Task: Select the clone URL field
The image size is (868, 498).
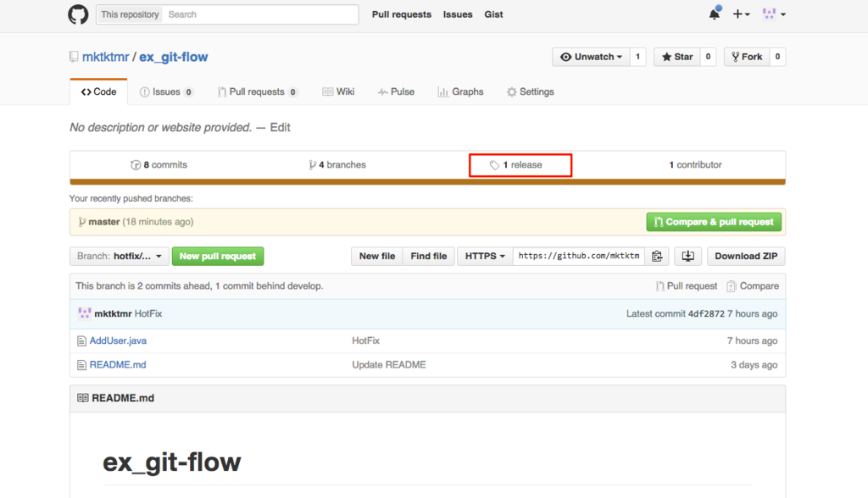Action: pyautogui.click(x=578, y=256)
